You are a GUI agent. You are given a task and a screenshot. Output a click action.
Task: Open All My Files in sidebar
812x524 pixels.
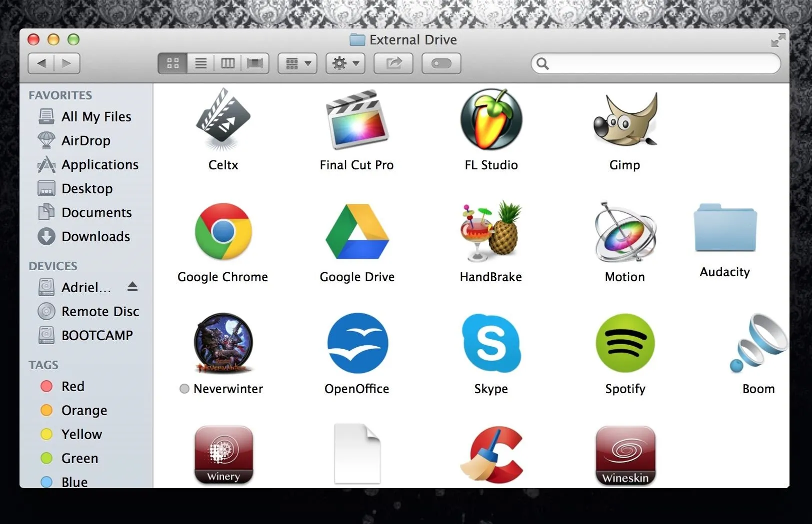(86, 116)
